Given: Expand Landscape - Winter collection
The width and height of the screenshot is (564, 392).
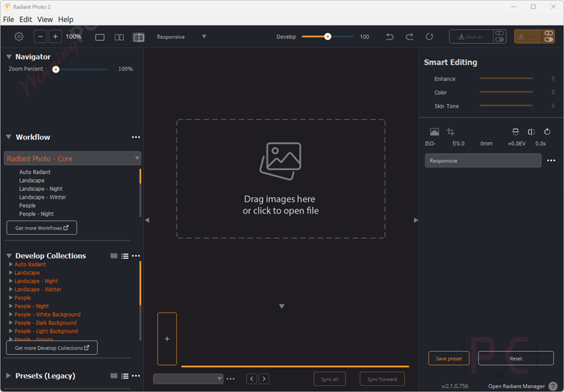Looking at the screenshot, I should 11,290.
